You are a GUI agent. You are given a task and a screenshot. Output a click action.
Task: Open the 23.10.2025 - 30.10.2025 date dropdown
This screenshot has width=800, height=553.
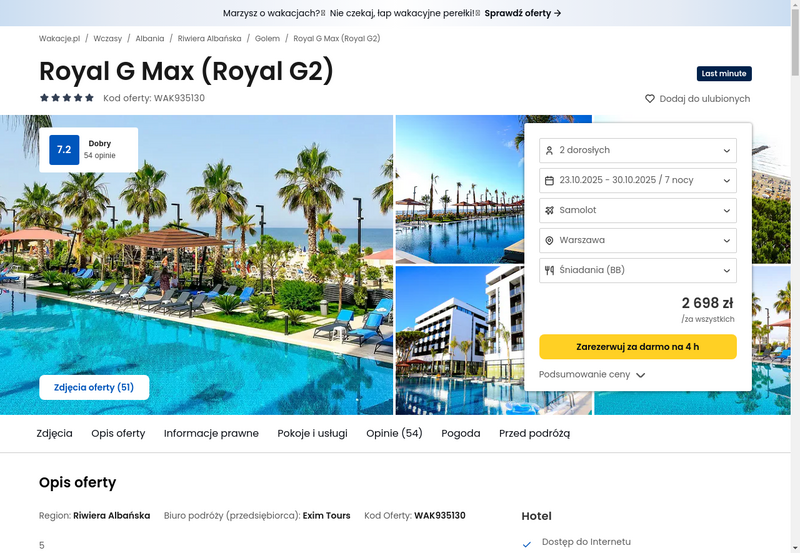click(x=638, y=181)
